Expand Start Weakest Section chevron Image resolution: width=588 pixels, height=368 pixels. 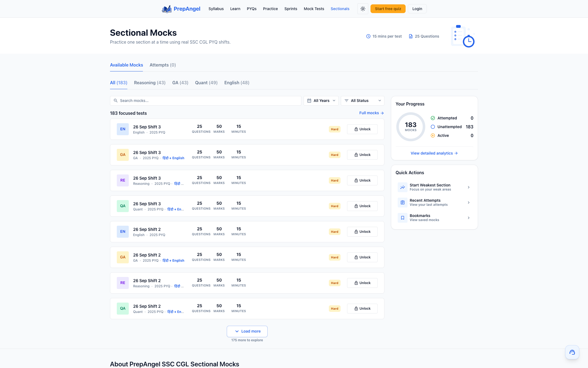coord(468,187)
